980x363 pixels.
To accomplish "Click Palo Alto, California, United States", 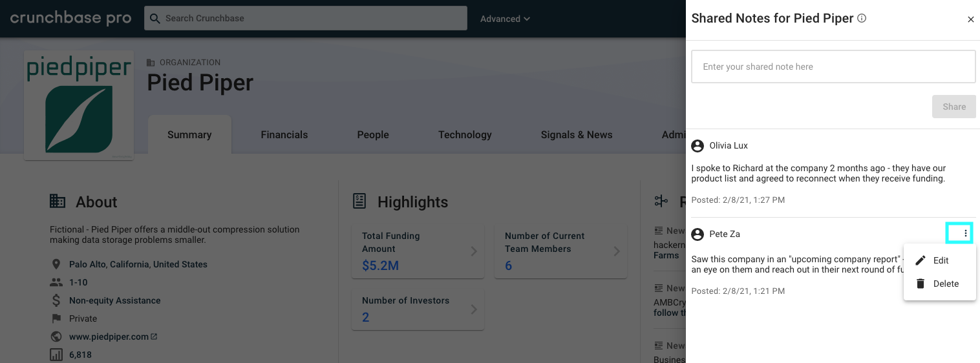I will point(138,264).
